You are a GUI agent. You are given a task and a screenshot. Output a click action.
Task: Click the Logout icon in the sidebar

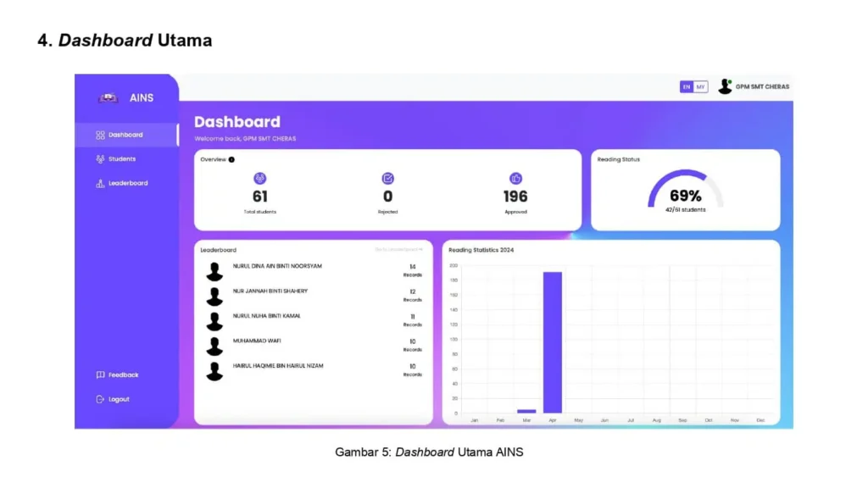(x=100, y=399)
